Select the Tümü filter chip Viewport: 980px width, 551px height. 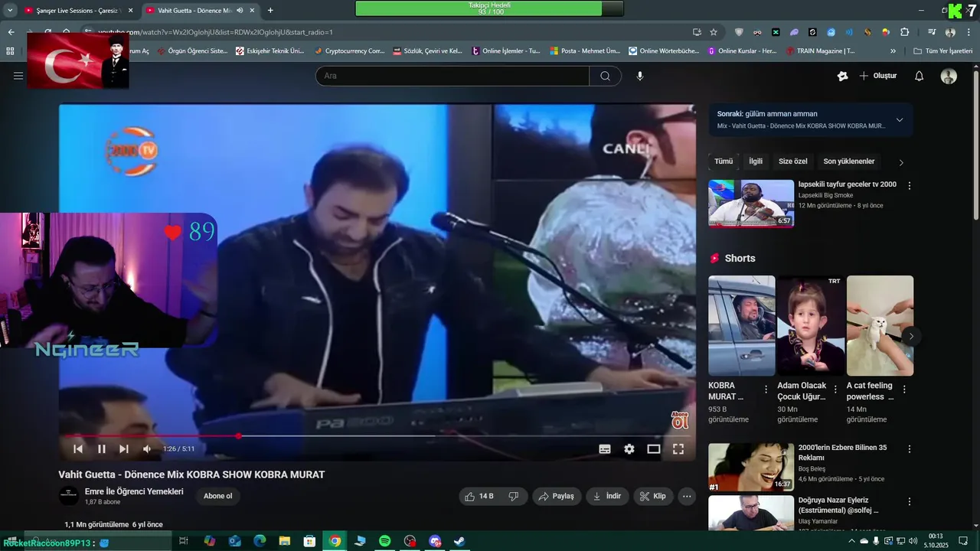click(724, 161)
